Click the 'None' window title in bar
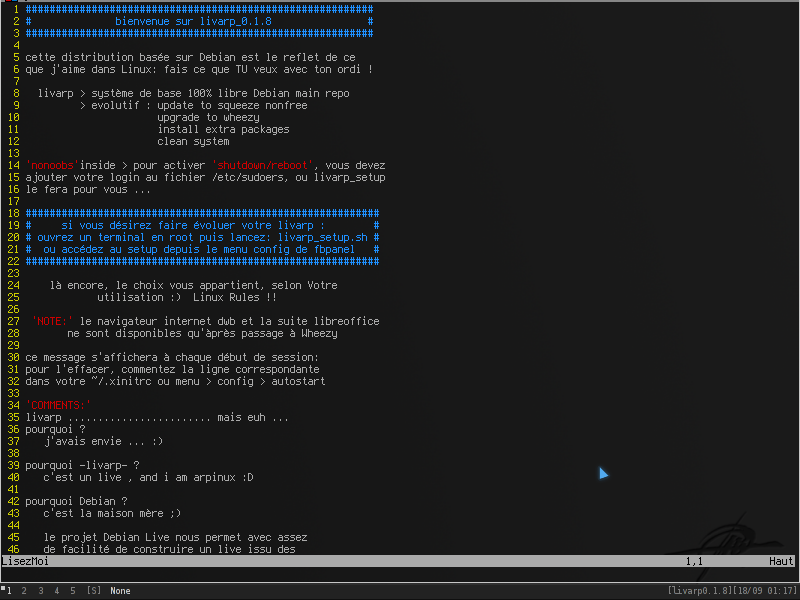 120,591
